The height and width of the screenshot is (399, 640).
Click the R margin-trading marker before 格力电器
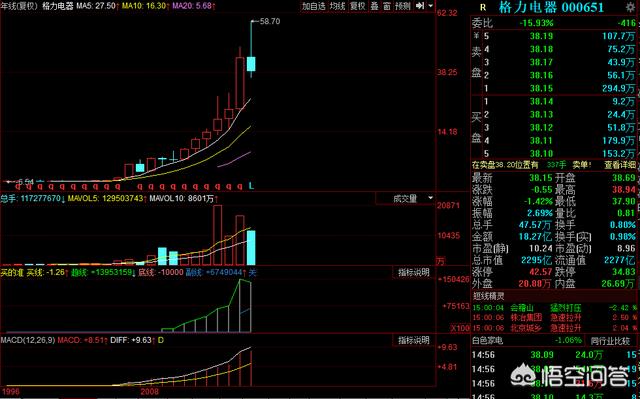point(483,7)
